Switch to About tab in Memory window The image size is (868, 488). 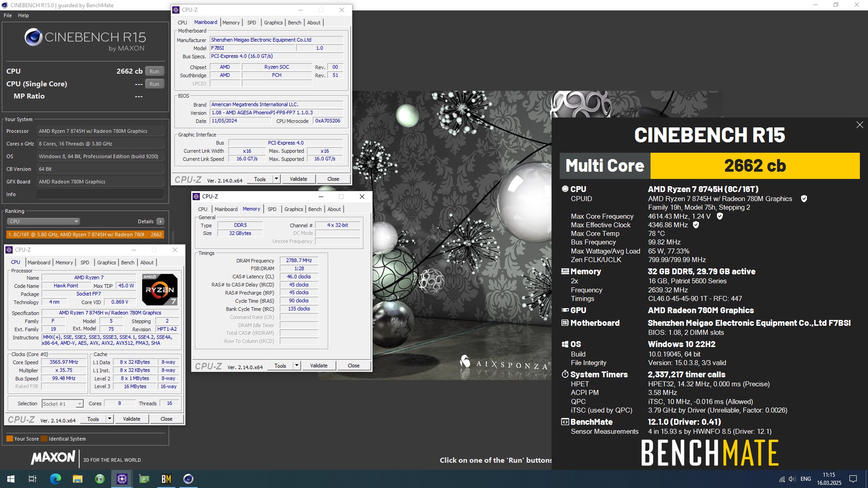pos(334,209)
